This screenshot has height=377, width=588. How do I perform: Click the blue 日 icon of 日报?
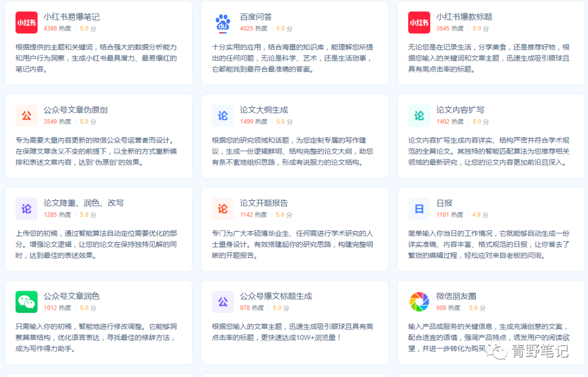pyautogui.click(x=419, y=209)
